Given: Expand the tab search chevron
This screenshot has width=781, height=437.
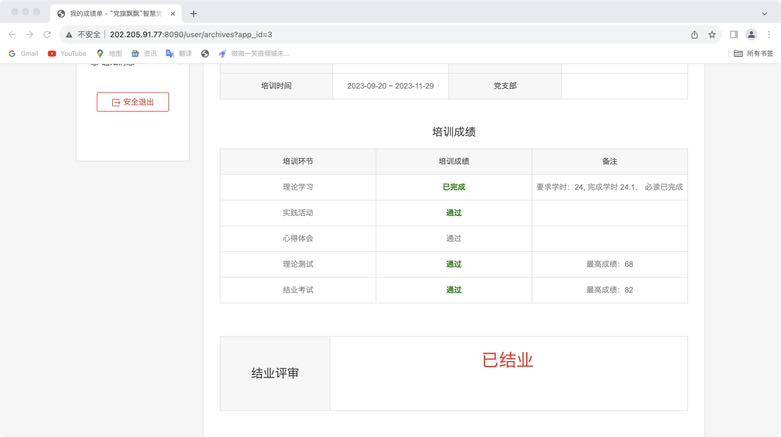Looking at the screenshot, I should coord(765,14).
